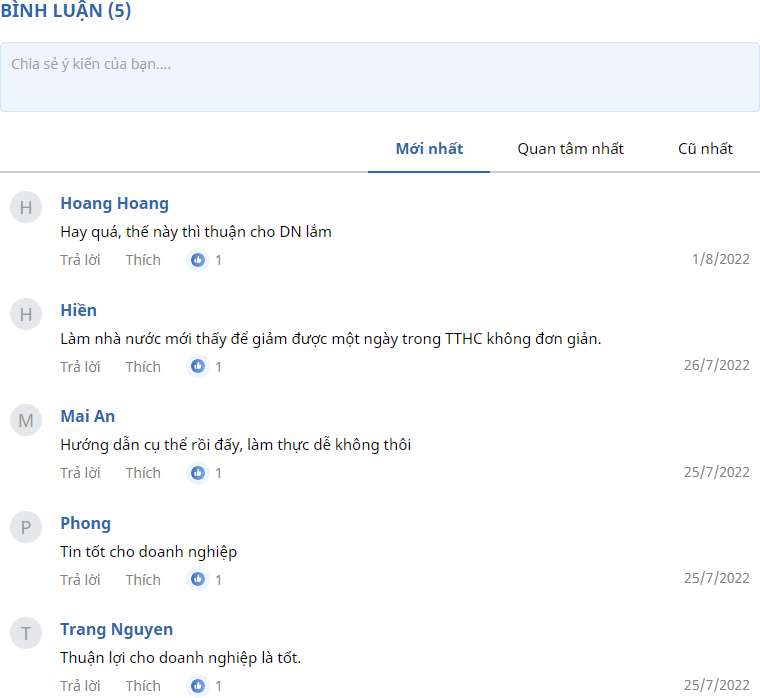Click the like icon on Hoang Hoang's comment
760x698 pixels.
(x=198, y=260)
